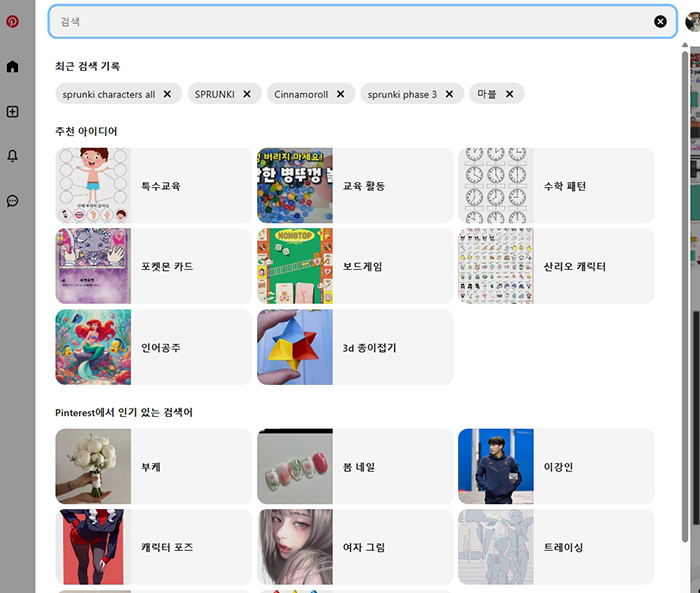
Task: Click the 3d 종이접기 origami star thumbnail
Action: coord(295,347)
